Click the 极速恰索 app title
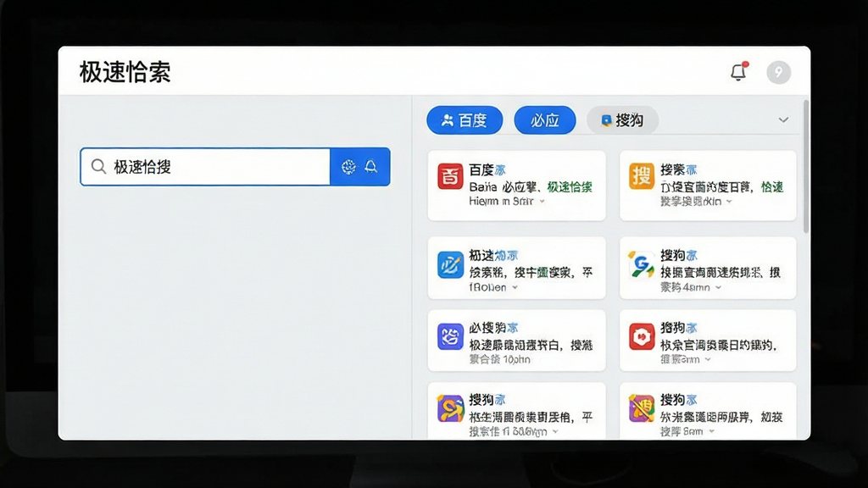868x488 pixels. 125,72
